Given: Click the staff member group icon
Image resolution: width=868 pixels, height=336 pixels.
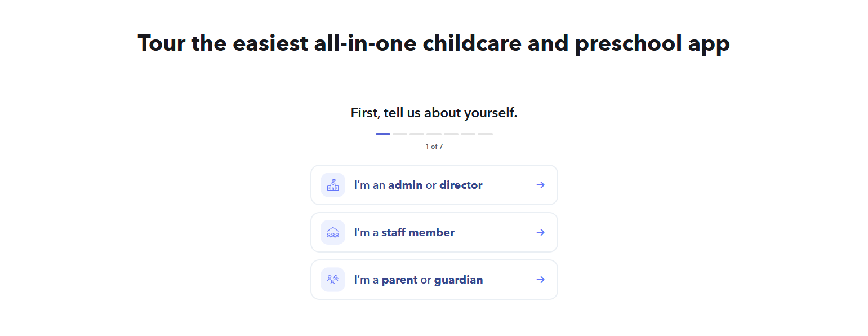Looking at the screenshot, I should click(333, 232).
